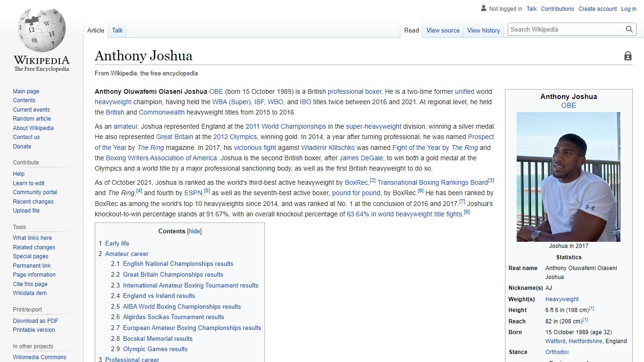Jump to Amateur career section
Image resolution: width=644 pixels, height=362 pixels.
[x=127, y=254]
